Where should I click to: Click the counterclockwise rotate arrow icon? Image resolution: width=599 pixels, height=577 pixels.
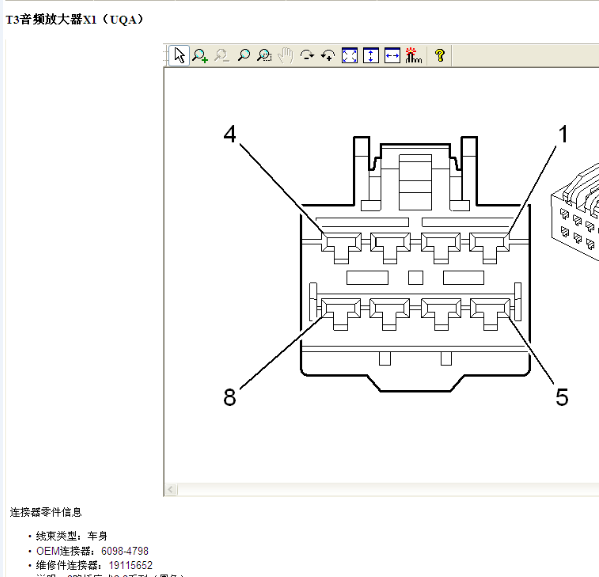328,56
